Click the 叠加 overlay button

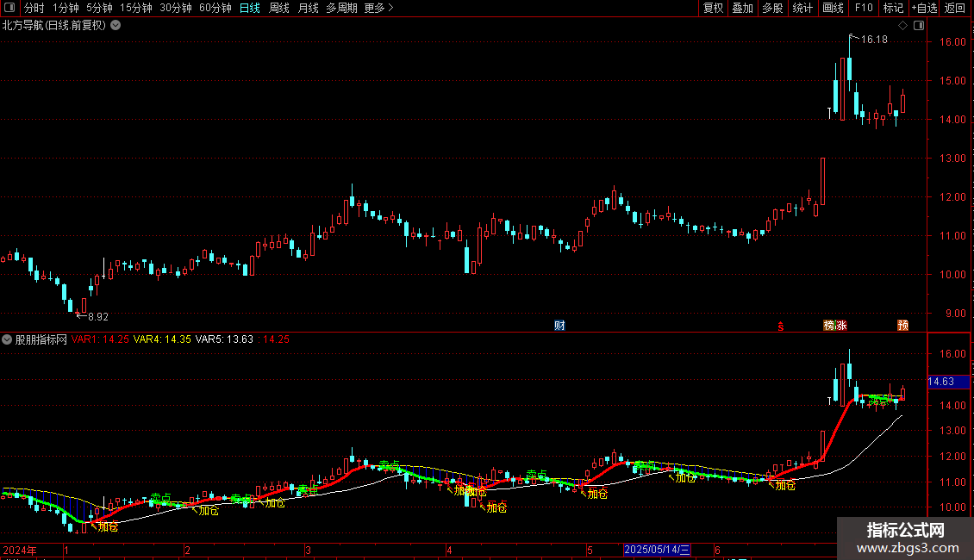coord(742,8)
